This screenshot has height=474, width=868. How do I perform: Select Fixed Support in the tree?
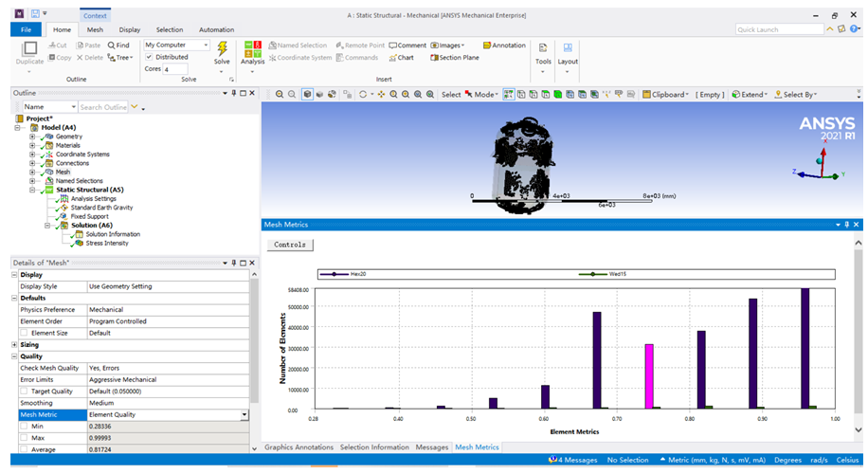pos(89,216)
